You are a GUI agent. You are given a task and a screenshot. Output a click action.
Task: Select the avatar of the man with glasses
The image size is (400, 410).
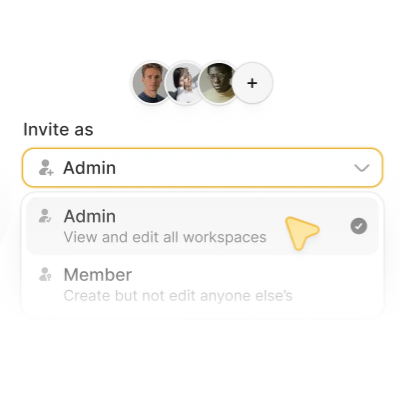point(217,83)
